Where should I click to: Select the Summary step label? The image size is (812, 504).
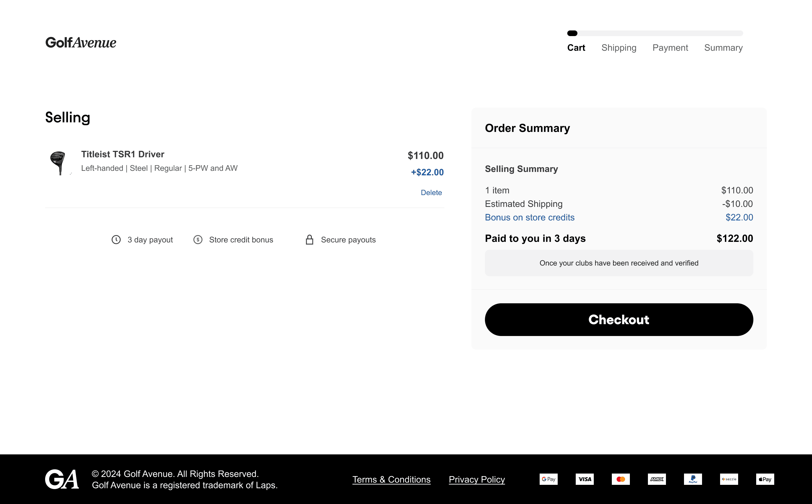coord(723,48)
